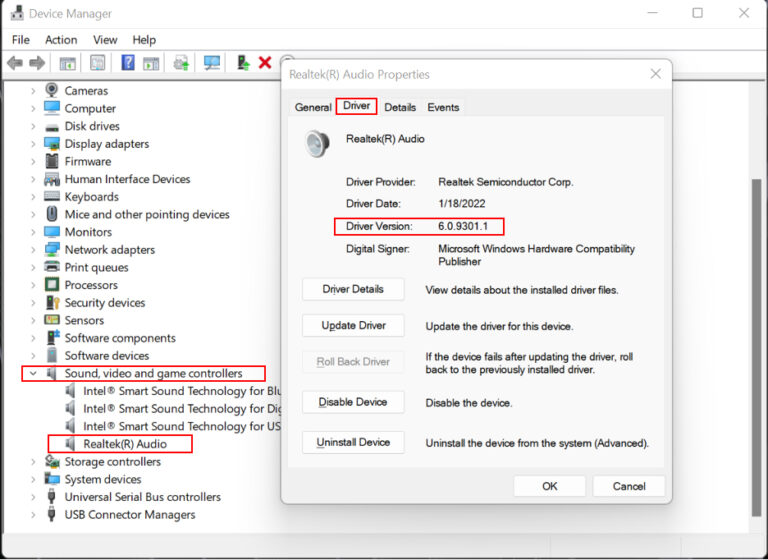Click the Network adapters tree label
The width and height of the screenshot is (768, 560).
pos(110,250)
